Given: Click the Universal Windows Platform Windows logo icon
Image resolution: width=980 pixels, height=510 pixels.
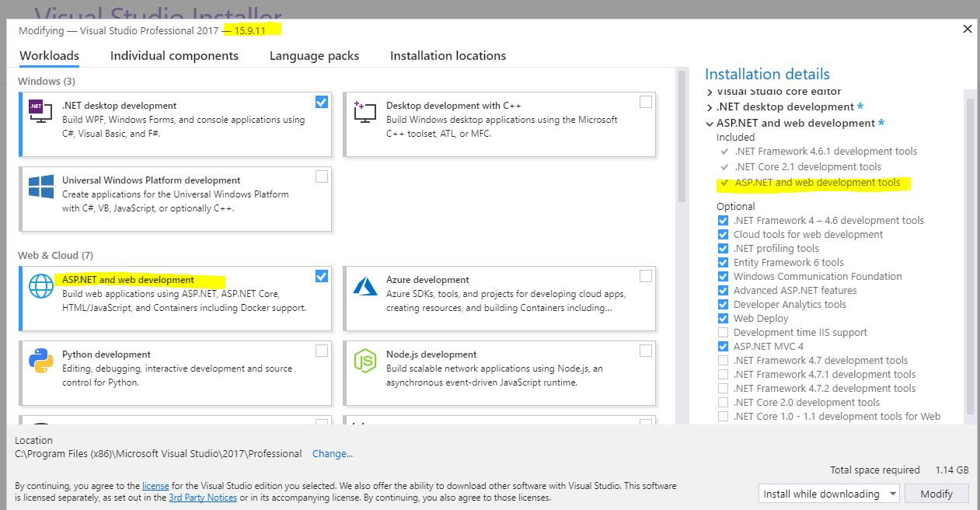Looking at the screenshot, I should pyautogui.click(x=40, y=187).
